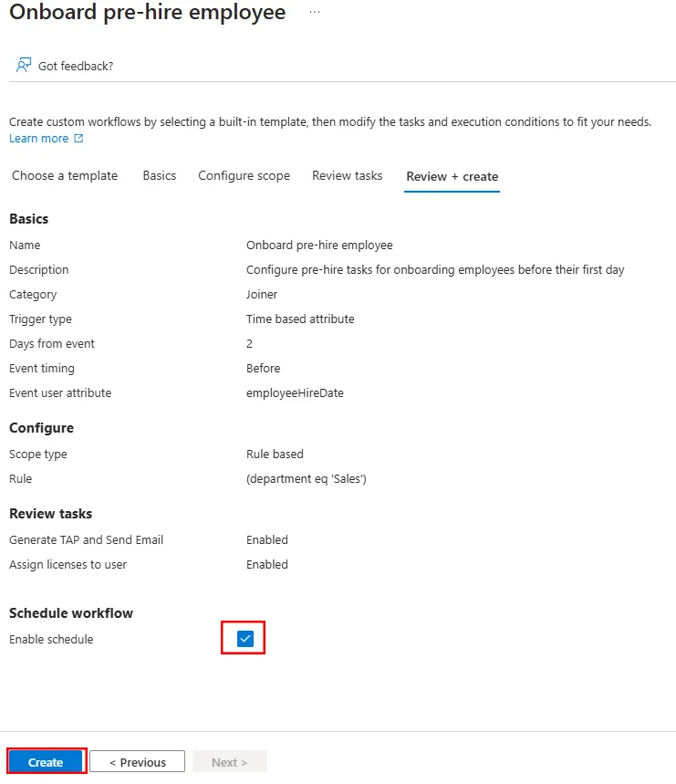This screenshot has width=676, height=784.
Task: Select the Review tasks tab
Action: pyautogui.click(x=348, y=175)
